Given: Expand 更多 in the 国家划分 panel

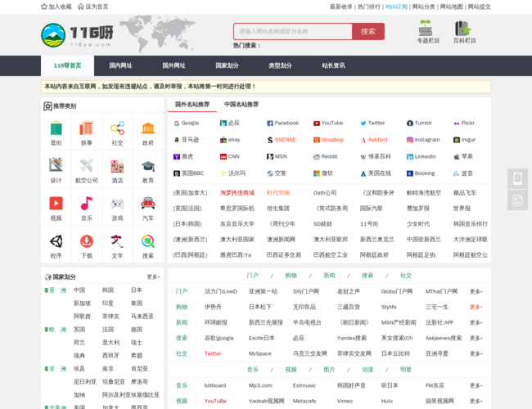Looking at the screenshot, I should (153, 277).
